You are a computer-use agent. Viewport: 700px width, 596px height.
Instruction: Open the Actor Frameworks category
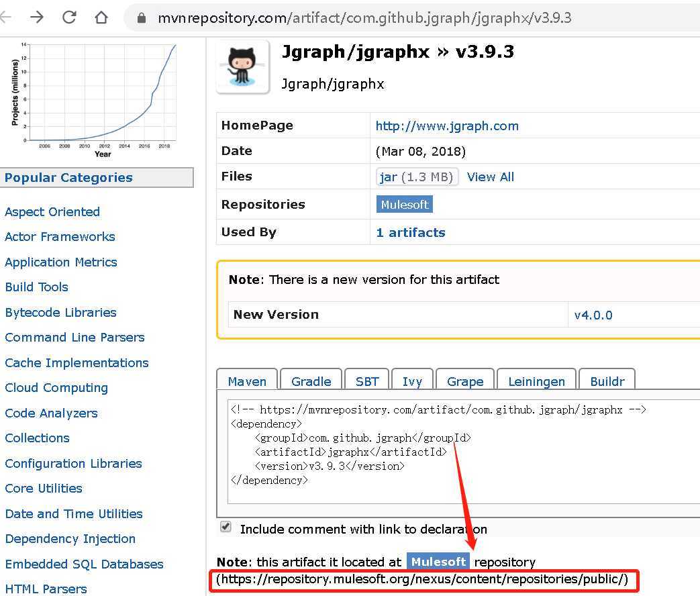[60, 237]
